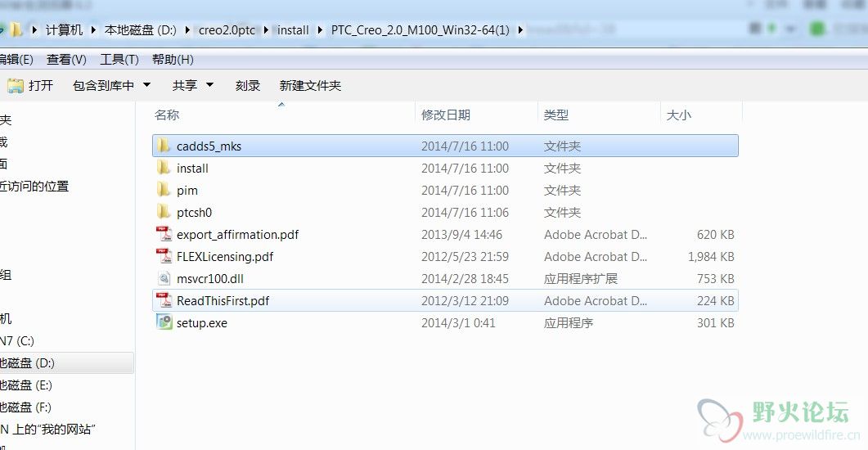Image resolution: width=868 pixels, height=450 pixels.
Task: Select the file name export_affirmation.pdf
Action: (237, 235)
